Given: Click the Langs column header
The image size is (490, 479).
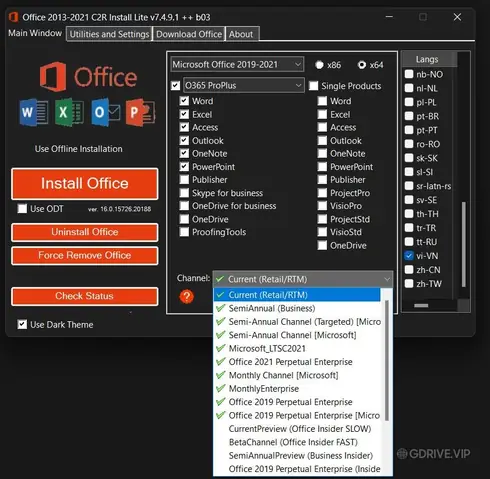Looking at the screenshot, I should tap(429, 59).
